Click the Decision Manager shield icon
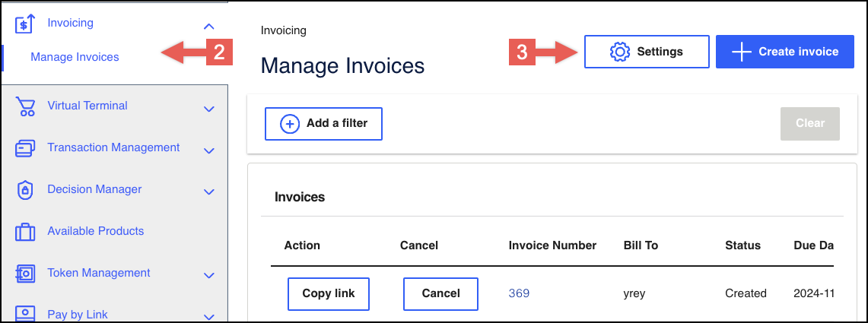Image resolution: width=868 pixels, height=323 pixels. click(x=26, y=190)
